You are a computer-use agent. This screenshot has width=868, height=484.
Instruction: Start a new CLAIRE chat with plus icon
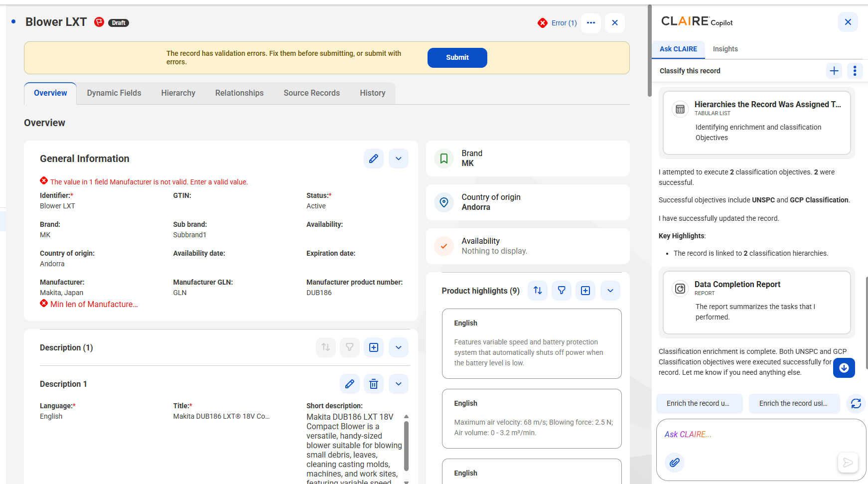point(834,71)
